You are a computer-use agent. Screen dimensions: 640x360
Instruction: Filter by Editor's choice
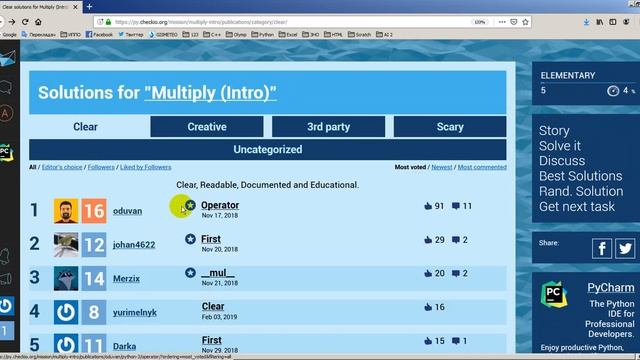point(62,167)
